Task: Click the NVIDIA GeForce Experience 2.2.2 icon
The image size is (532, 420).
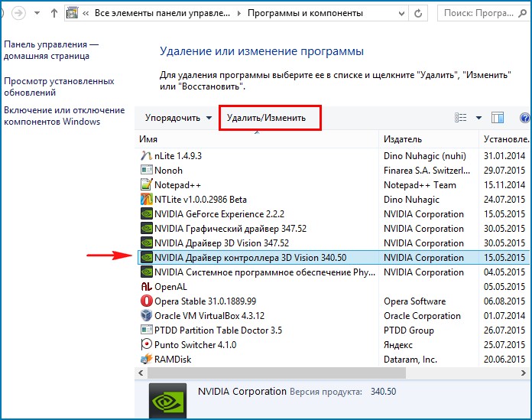Action: pos(146,214)
